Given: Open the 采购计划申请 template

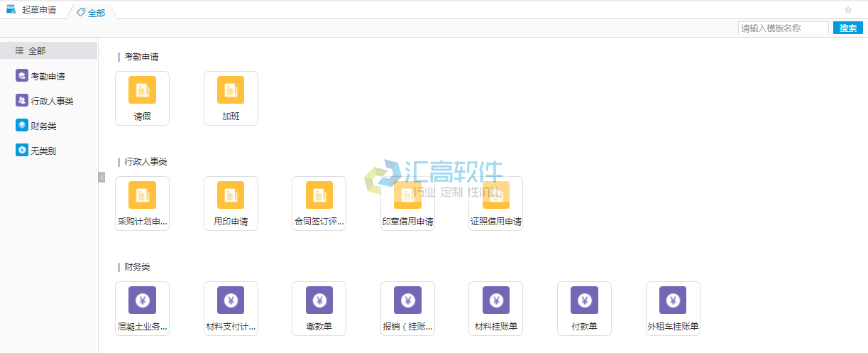Looking at the screenshot, I should pyautogui.click(x=142, y=203).
